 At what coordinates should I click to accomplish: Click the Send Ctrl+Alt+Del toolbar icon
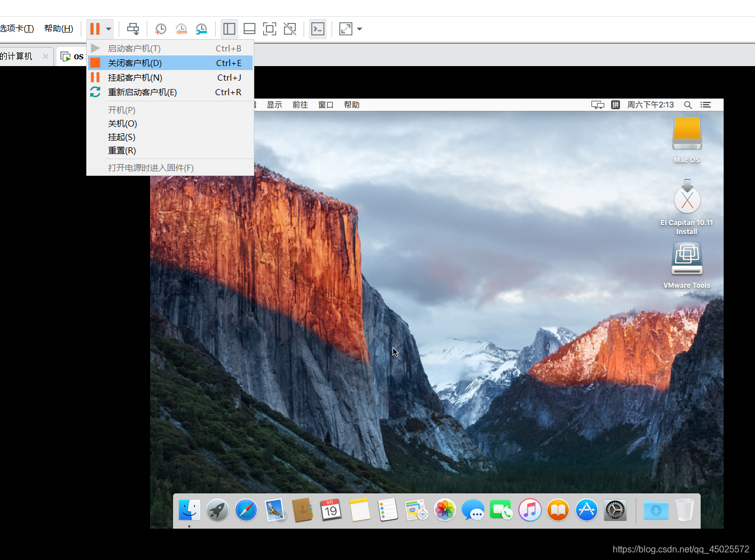pos(133,29)
